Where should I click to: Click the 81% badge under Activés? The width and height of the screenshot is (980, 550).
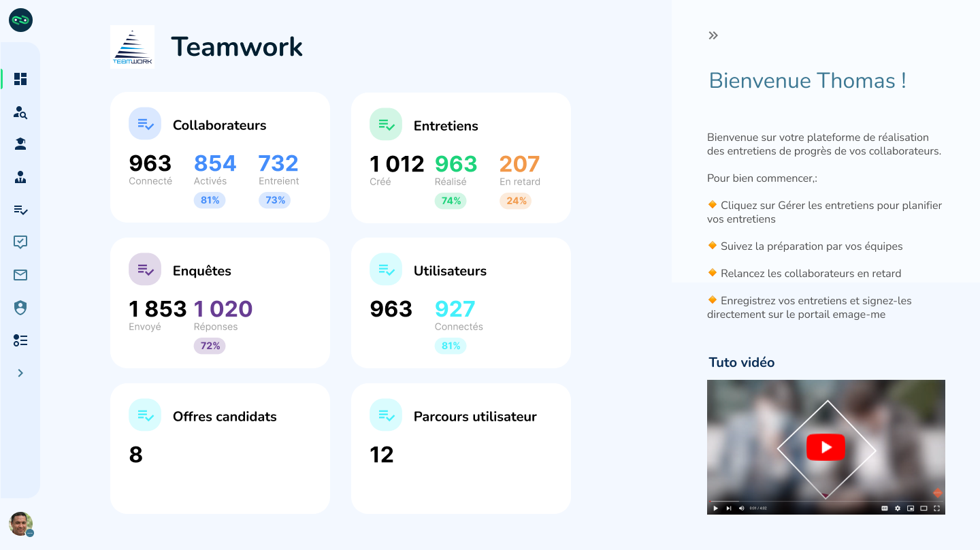pos(210,200)
